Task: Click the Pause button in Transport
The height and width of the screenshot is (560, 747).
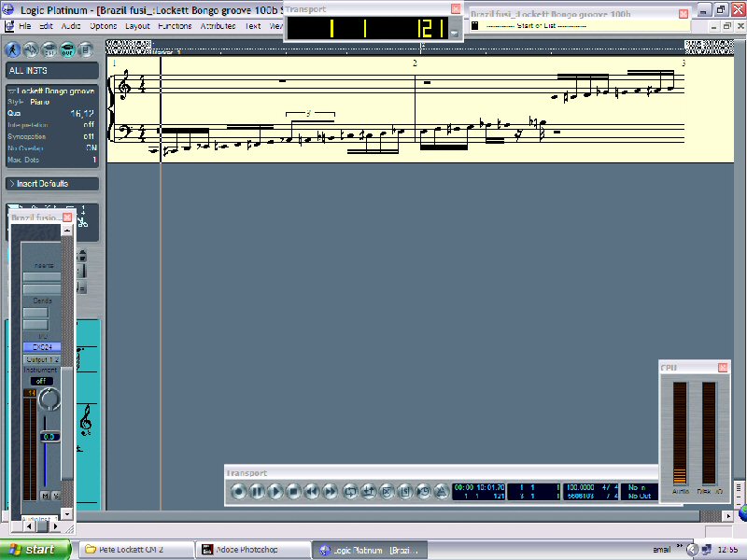Action: point(257,490)
